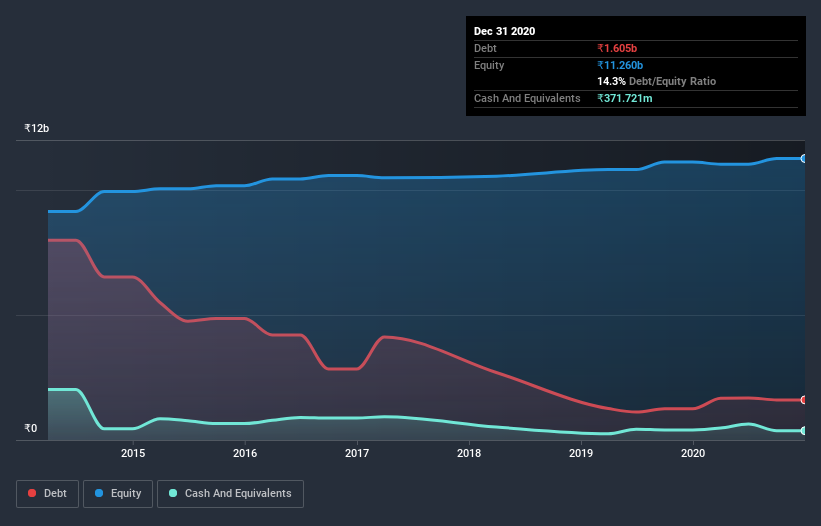Toggle the Debt legend button
Viewport: 821px width, 526px height.
(x=48, y=494)
